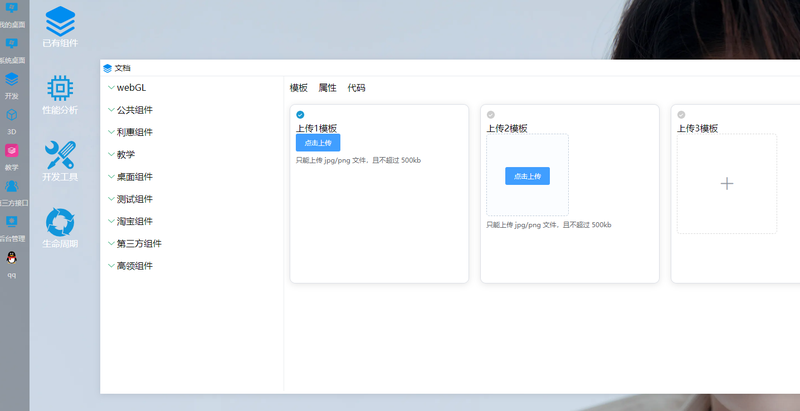This screenshot has height=411, width=800.
Task: Click the jpg/png hint under 上传1模板
Action: click(358, 160)
